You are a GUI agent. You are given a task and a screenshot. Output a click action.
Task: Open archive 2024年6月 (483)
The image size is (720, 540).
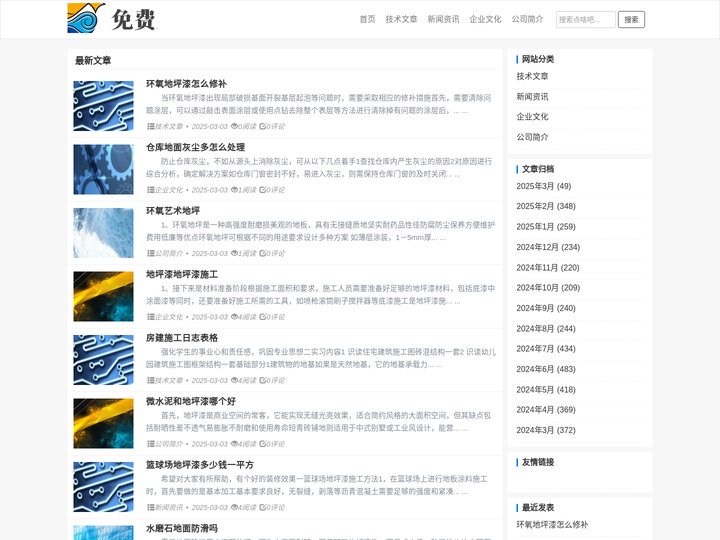[546, 369]
